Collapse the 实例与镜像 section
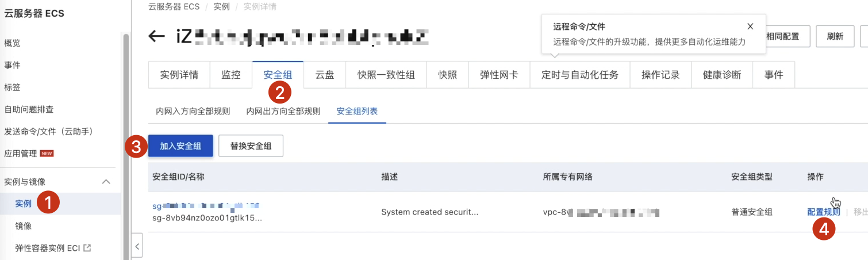868x260 pixels. coord(106,182)
